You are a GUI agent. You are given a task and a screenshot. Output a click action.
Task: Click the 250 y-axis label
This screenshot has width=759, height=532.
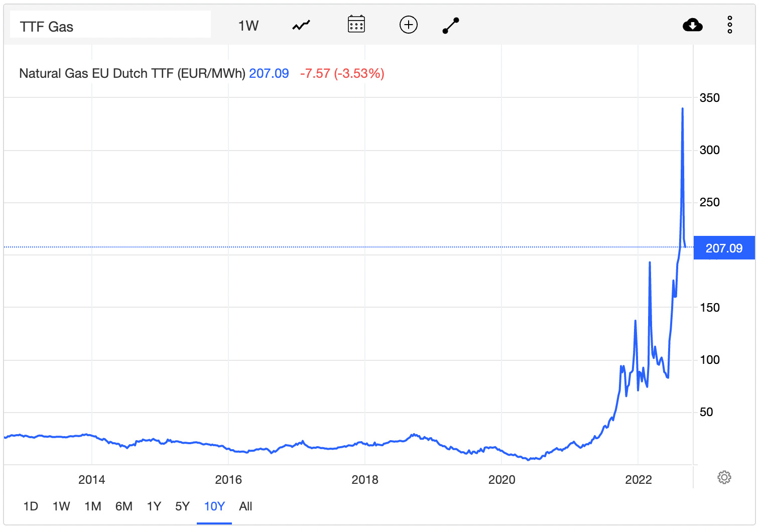coord(710,202)
